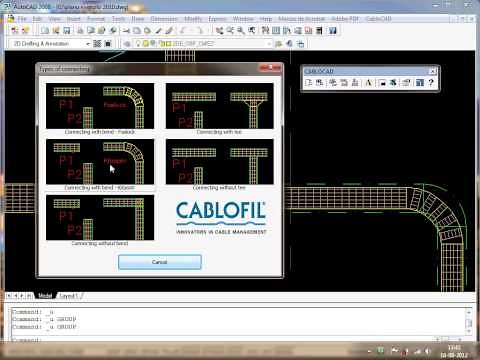Choose the 'Connecting without tee' thumbnail
The image size is (480, 360).
click(219, 161)
